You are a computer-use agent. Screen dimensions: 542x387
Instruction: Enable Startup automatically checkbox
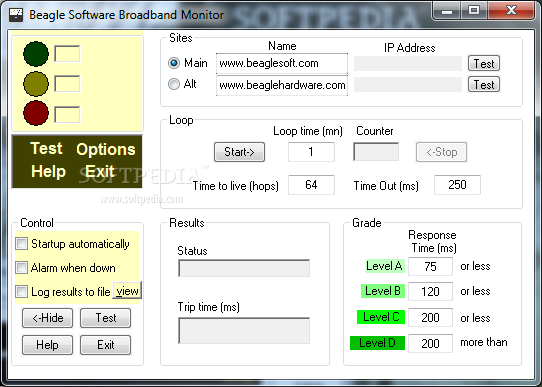[21, 244]
